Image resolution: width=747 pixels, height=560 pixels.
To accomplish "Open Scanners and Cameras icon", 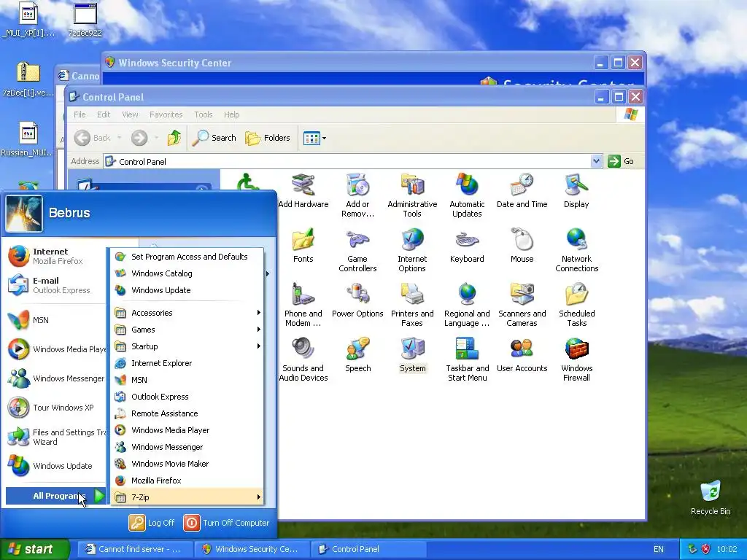I will pos(522,306).
